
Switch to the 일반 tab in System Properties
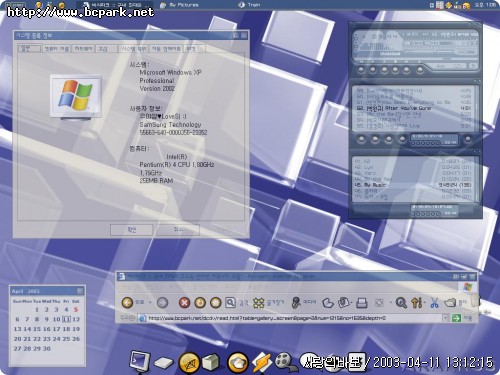[30, 49]
